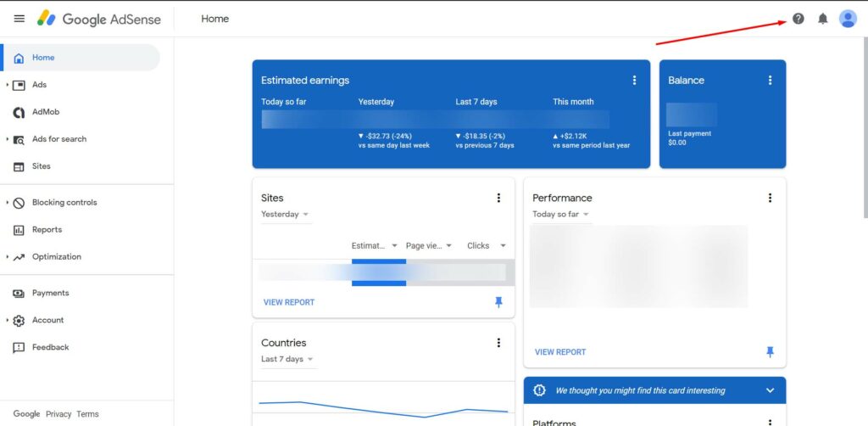Open the hamburger main menu
This screenshot has height=426, width=868.
point(19,19)
